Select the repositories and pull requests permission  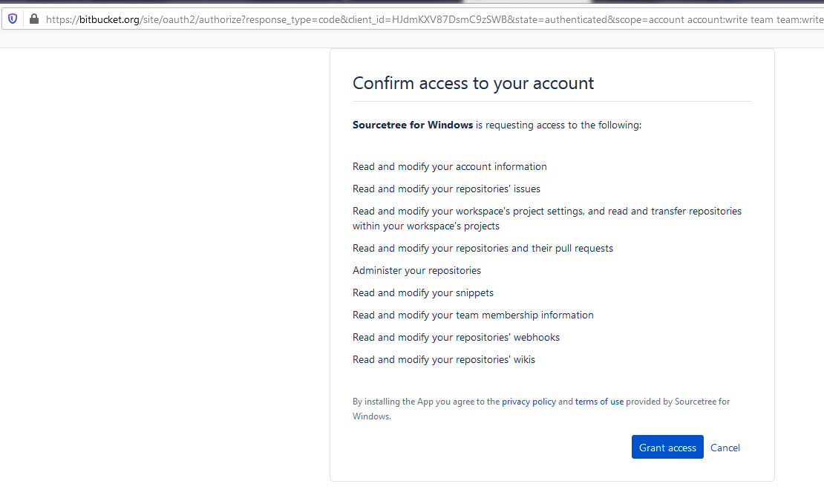[483, 248]
